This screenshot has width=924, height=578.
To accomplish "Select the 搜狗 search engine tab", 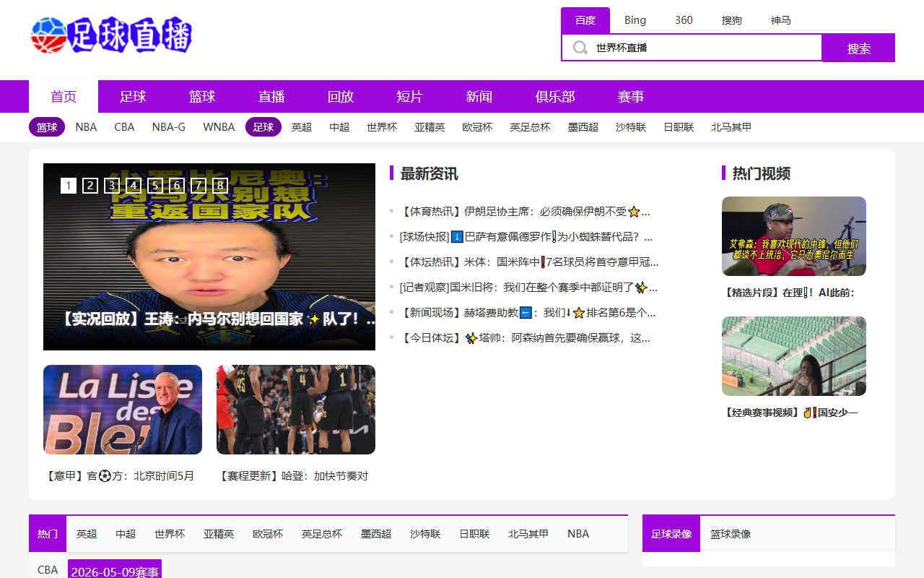I will (x=732, y=20).
